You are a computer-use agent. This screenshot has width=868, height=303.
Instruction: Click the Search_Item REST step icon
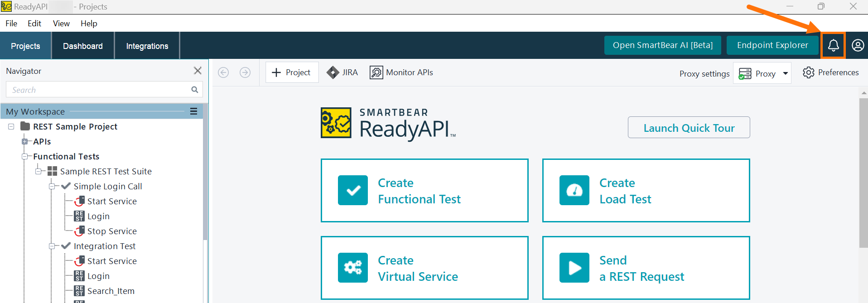pyautogui.click(x=79, y=291)
